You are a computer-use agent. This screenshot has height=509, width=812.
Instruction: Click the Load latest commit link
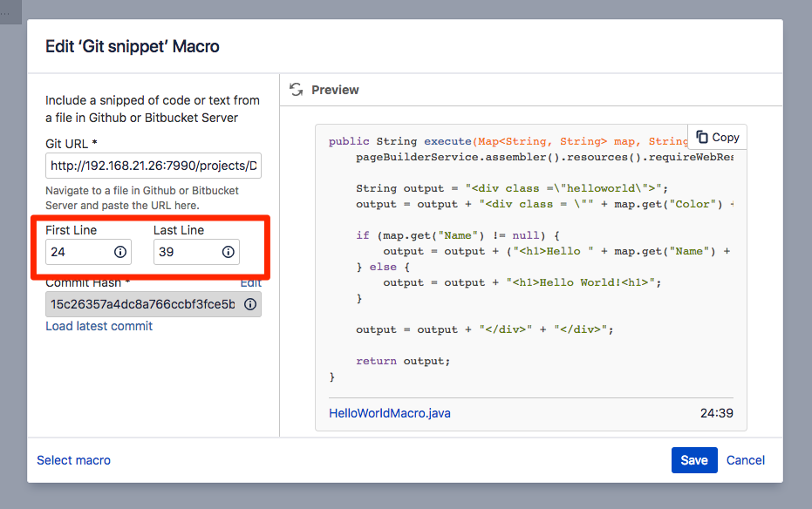99,326
